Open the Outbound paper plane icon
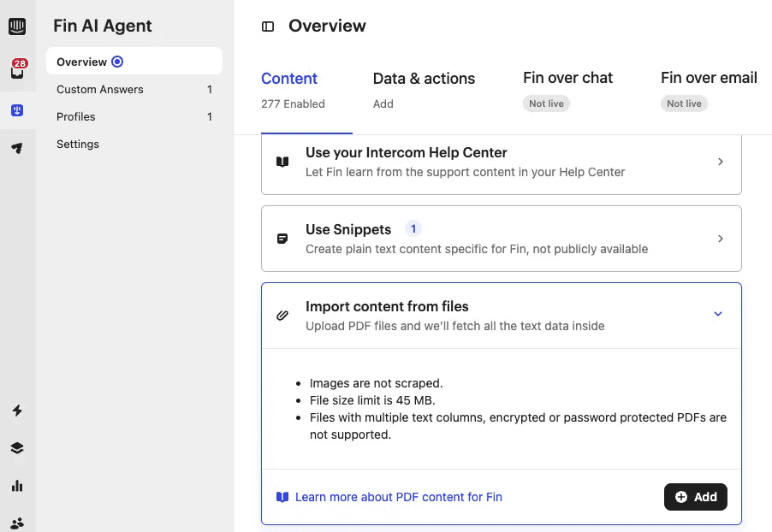 17,148
